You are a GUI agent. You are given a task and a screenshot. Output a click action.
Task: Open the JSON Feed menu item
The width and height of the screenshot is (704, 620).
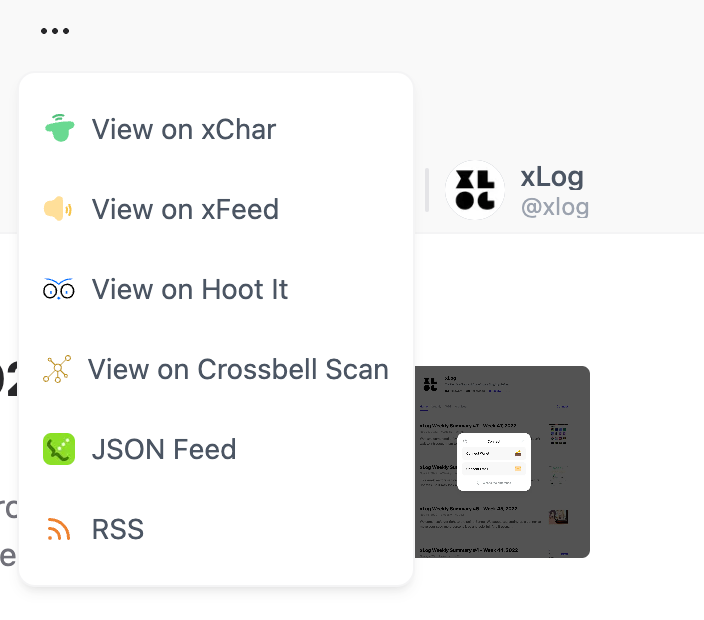click(x=216, y=449)
